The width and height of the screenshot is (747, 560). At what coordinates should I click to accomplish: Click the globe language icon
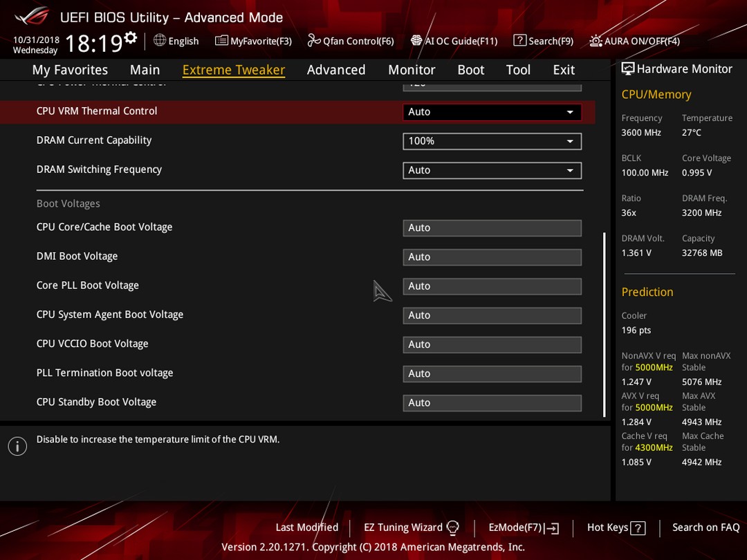pos(160,41)
